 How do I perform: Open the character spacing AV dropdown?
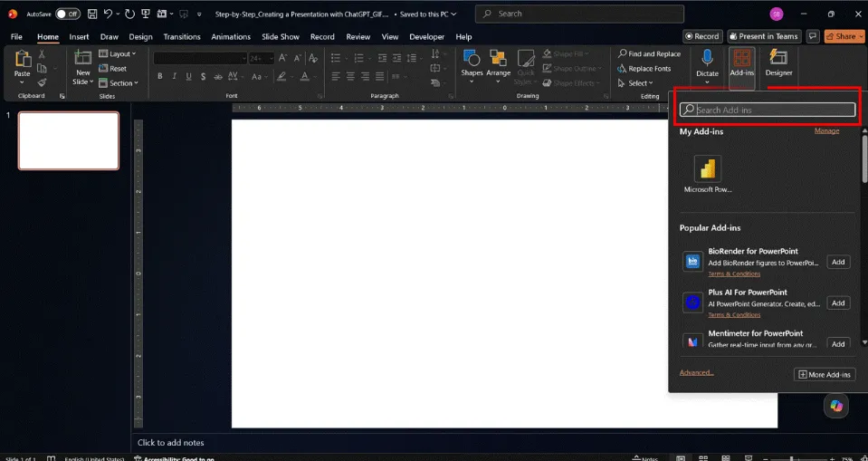point(235,76)
